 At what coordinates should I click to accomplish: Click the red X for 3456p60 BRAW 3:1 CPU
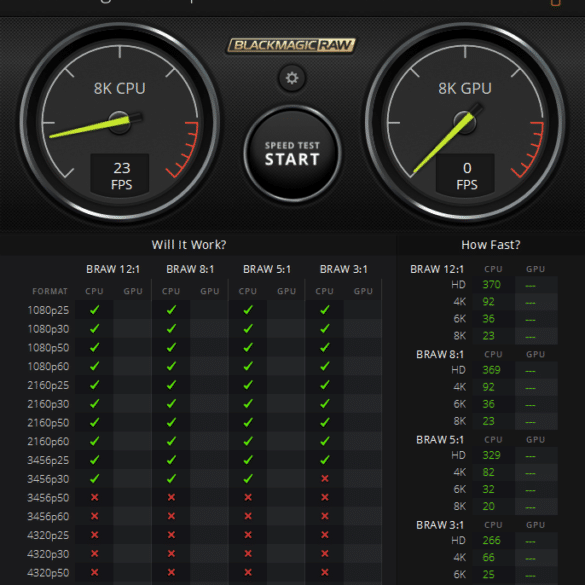(325, 516)
